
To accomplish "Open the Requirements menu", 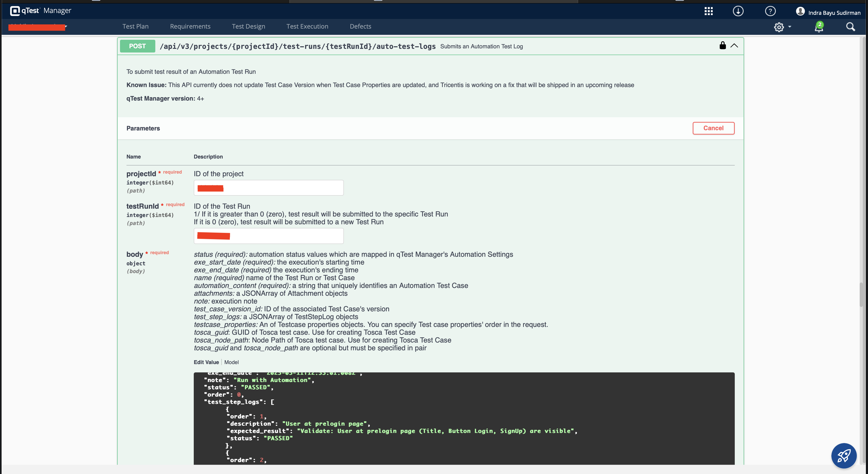I will (190, 26).
